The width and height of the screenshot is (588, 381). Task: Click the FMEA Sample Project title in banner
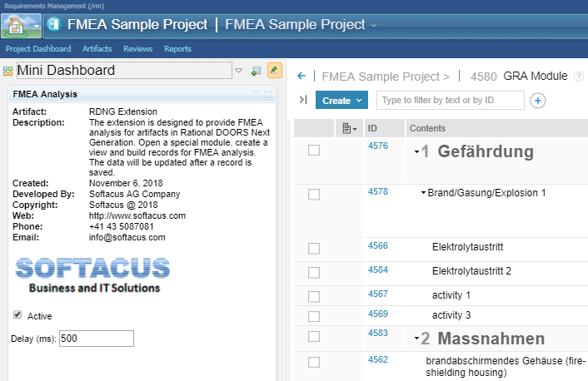click(137, 25)
